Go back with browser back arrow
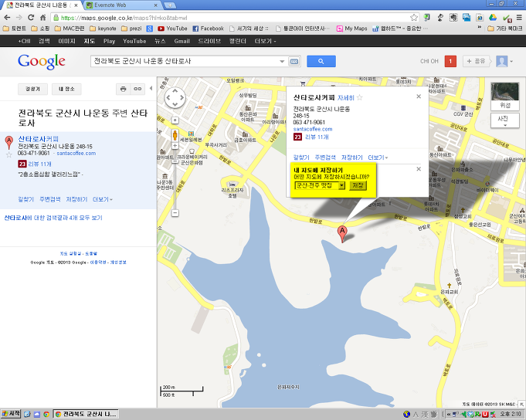 coord(8,18)
